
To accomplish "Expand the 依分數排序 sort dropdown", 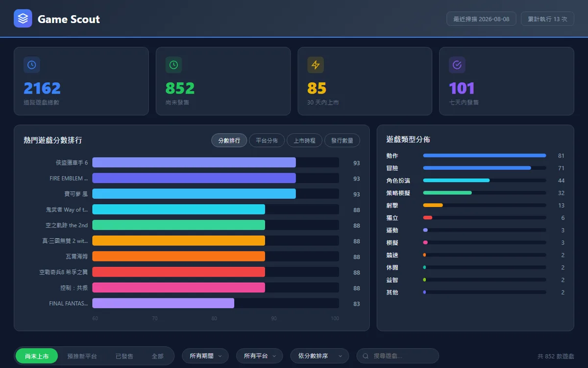I will 319,356.
